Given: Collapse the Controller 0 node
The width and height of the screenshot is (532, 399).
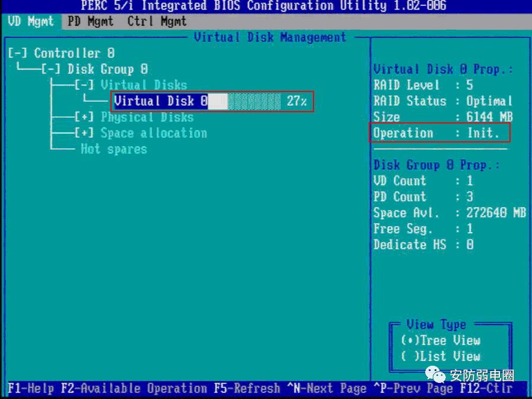Looking at the screenshot, I should [17, 53].
